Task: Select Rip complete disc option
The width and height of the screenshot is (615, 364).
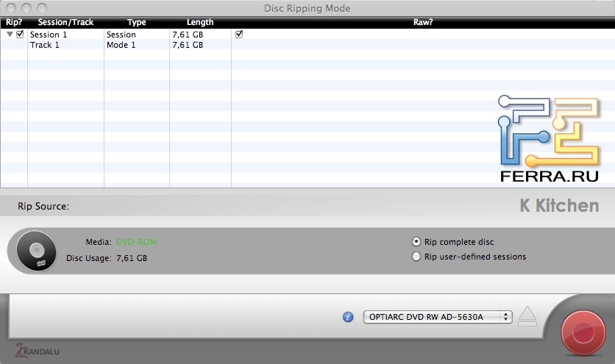Action: click(x=416, y=242)
